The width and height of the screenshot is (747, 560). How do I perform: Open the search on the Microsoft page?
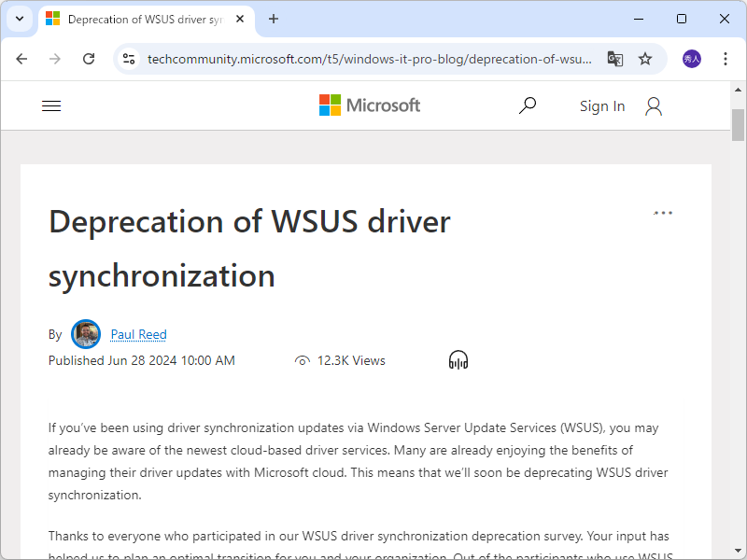click(x=528, y=105)
